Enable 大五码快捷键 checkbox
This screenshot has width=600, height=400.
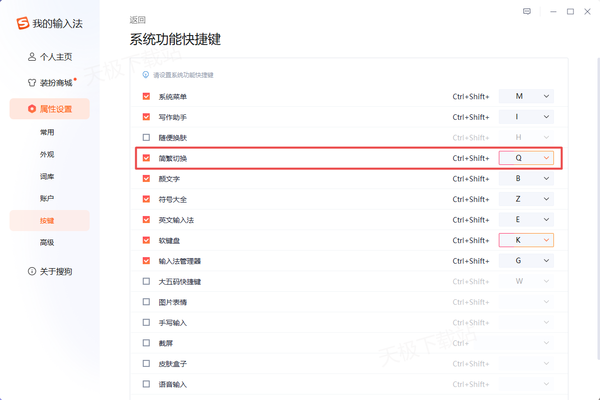(146, 281)
